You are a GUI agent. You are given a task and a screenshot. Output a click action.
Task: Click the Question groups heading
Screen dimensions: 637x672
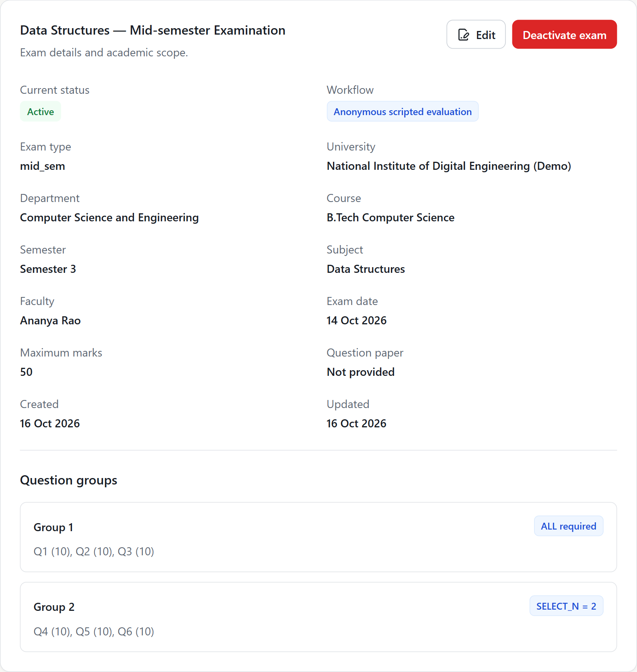[x=69, y=480]
